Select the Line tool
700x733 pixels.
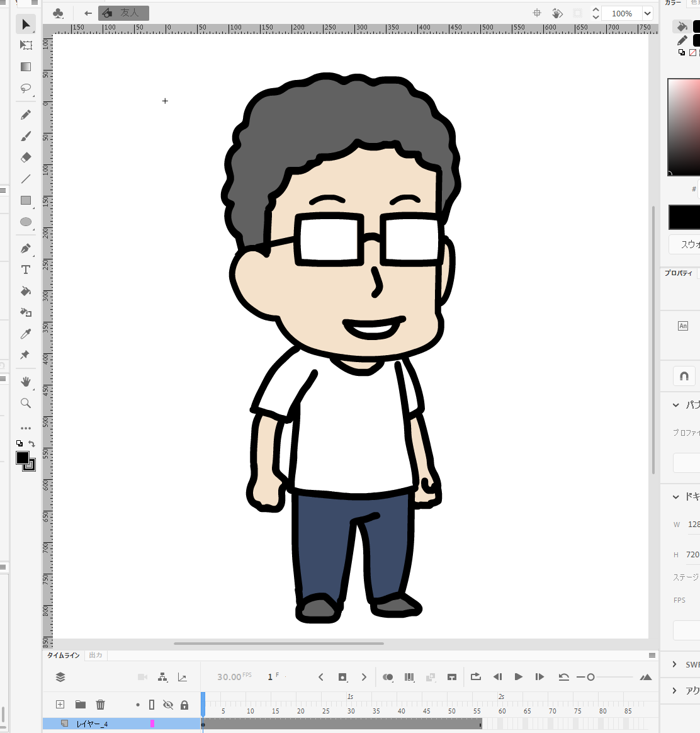coord(26,179)
